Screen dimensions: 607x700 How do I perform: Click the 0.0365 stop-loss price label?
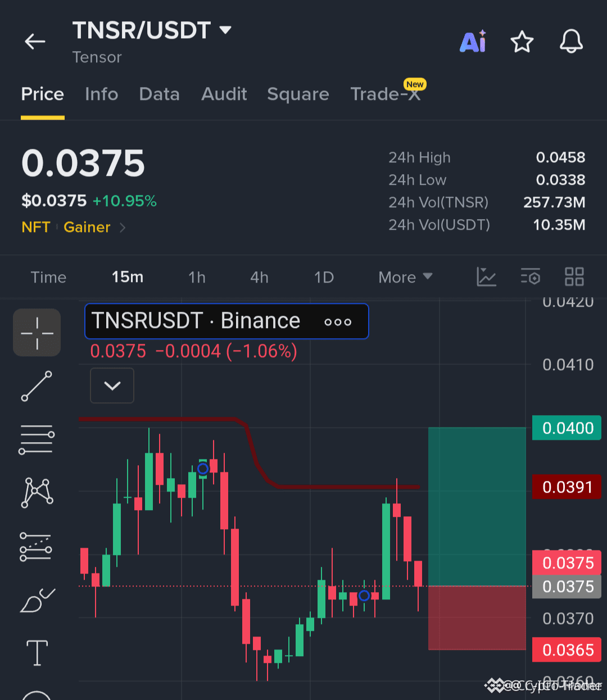click(567, 649)
